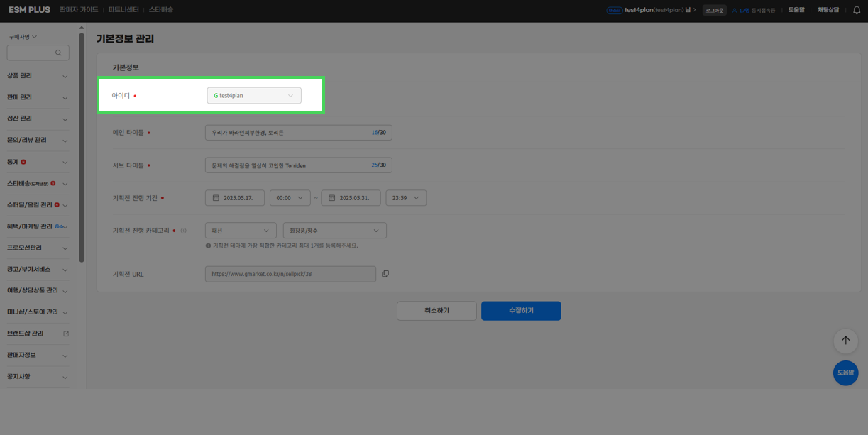Open the 아이디 test4plan dropdown

pos(254,96)
